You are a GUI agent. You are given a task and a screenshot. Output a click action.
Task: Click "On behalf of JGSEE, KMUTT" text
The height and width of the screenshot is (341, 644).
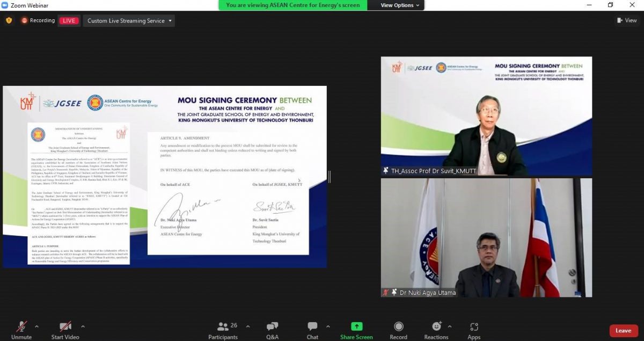click(277, 185)
